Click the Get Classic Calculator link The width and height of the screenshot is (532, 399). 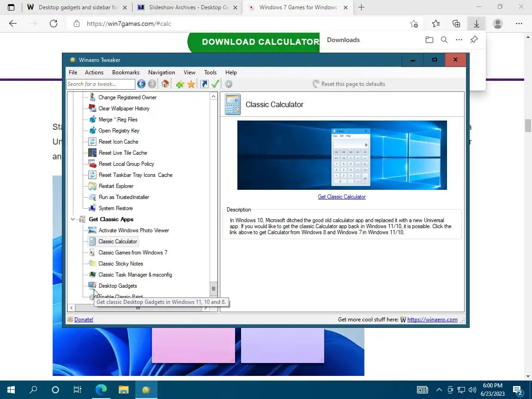(342, 197)
